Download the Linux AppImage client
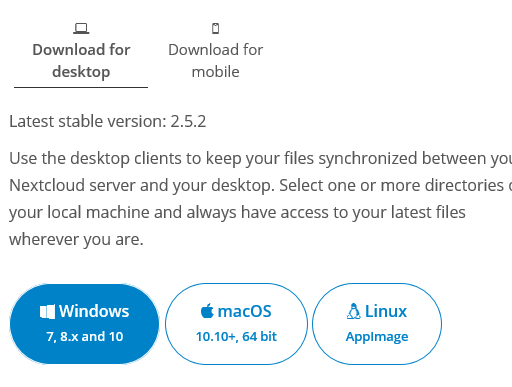512x387 pixels. (377, 324)
